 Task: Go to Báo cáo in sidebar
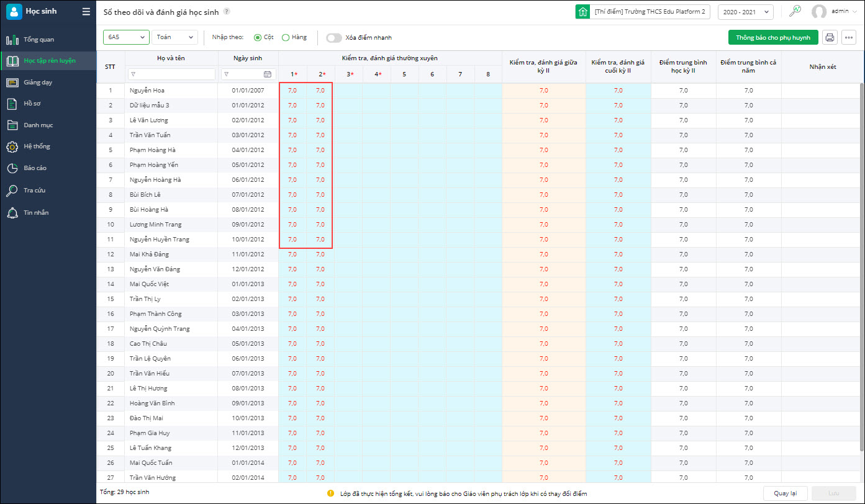pyautogui.click(x=35, y=168)
